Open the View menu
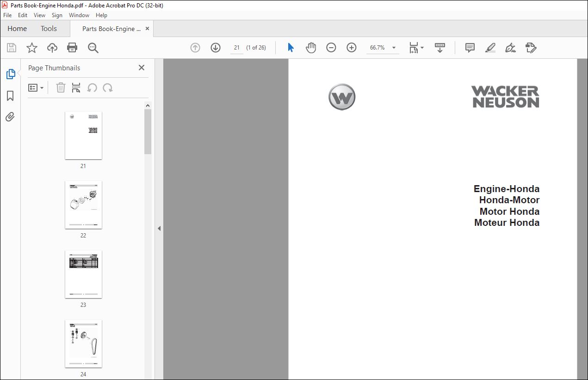 (x=40, y=15)
